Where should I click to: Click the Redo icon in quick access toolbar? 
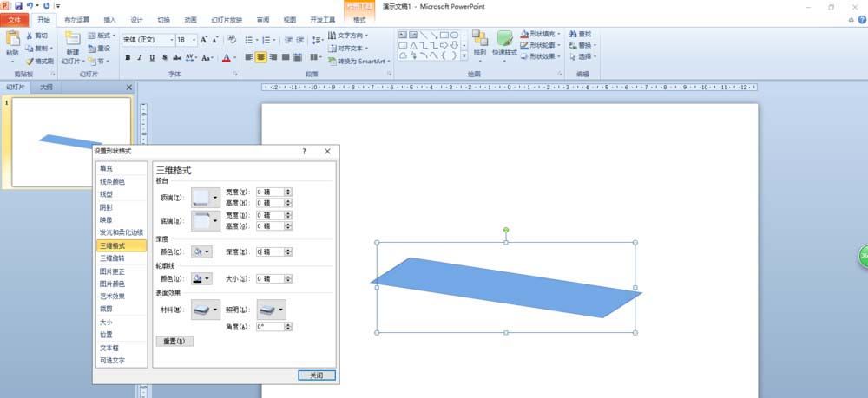click(46, 5)
